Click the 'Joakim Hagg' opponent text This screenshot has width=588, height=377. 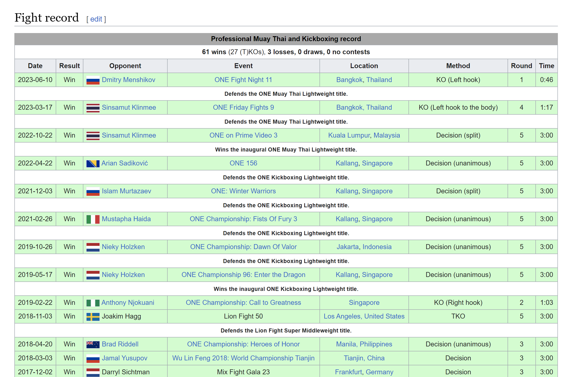[121, 317]
